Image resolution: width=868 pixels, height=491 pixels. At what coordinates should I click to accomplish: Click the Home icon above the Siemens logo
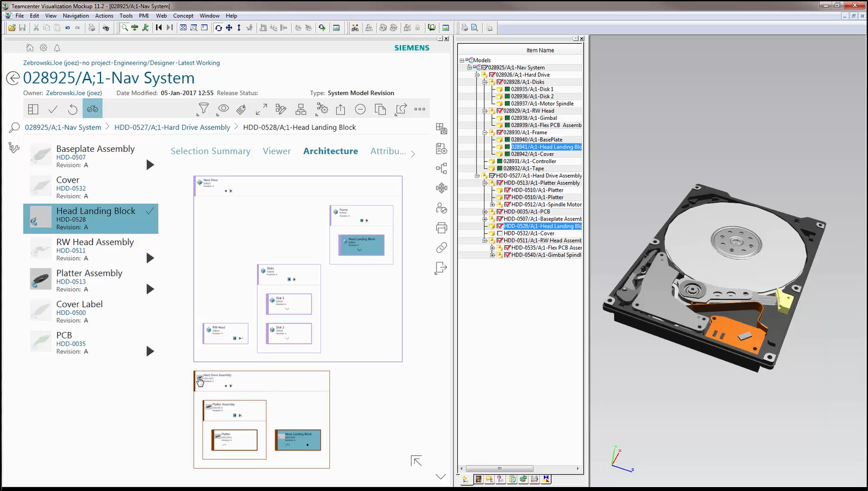pos(30,47)
